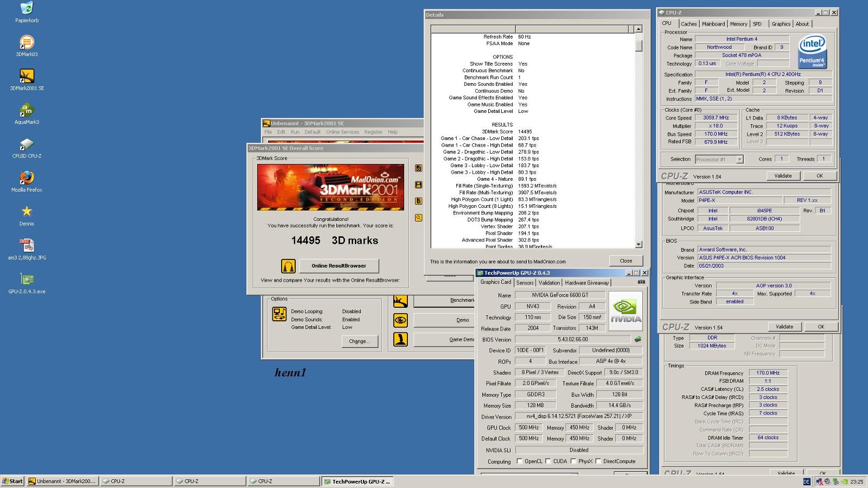Open the File menu in 3DMark2001 SE

pyautogui.click(x=268, y=132)
